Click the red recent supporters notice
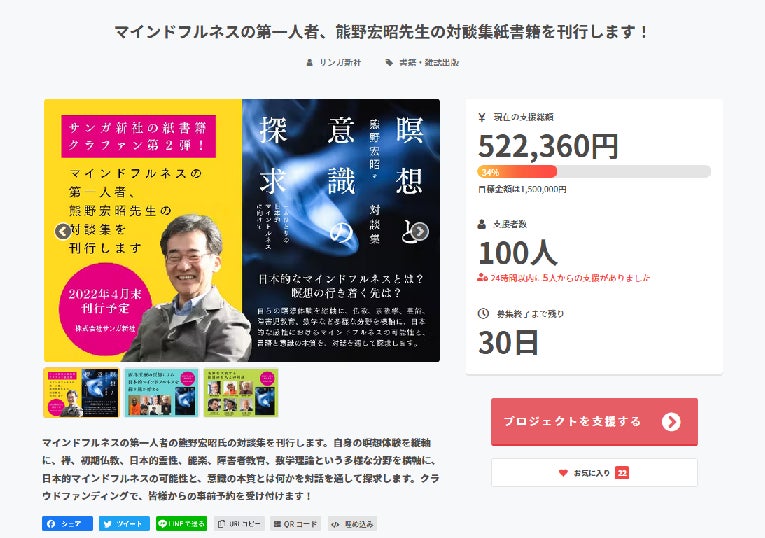 click(x=564, y=278)
